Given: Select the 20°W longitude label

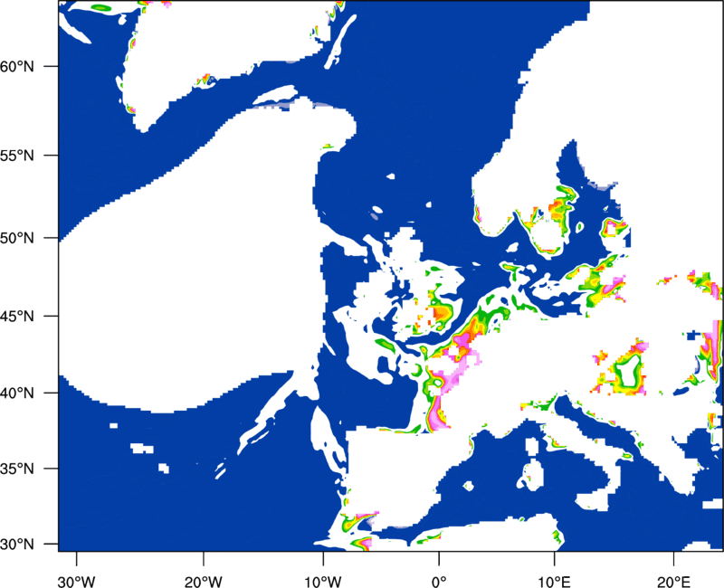Looking at the screenshot, I should (x=203, y=582).
